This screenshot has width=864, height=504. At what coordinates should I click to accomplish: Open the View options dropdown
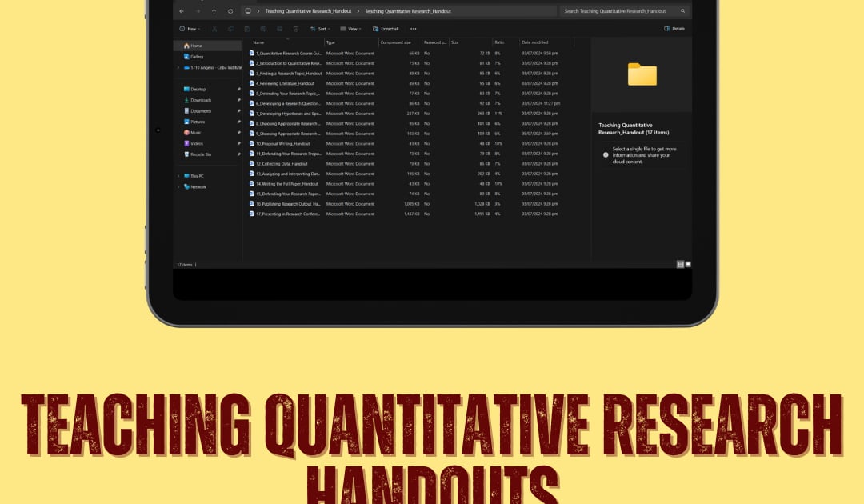[x=350, y=28]
